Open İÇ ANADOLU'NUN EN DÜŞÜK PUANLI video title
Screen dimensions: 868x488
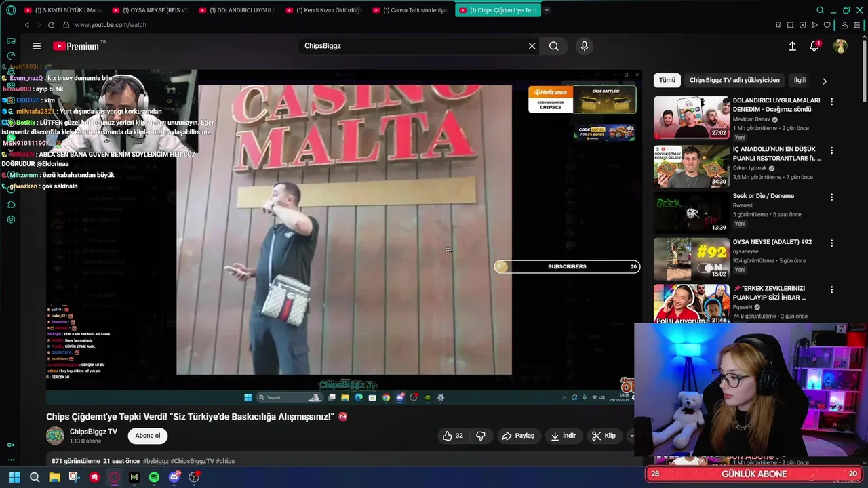pos(776,153)
